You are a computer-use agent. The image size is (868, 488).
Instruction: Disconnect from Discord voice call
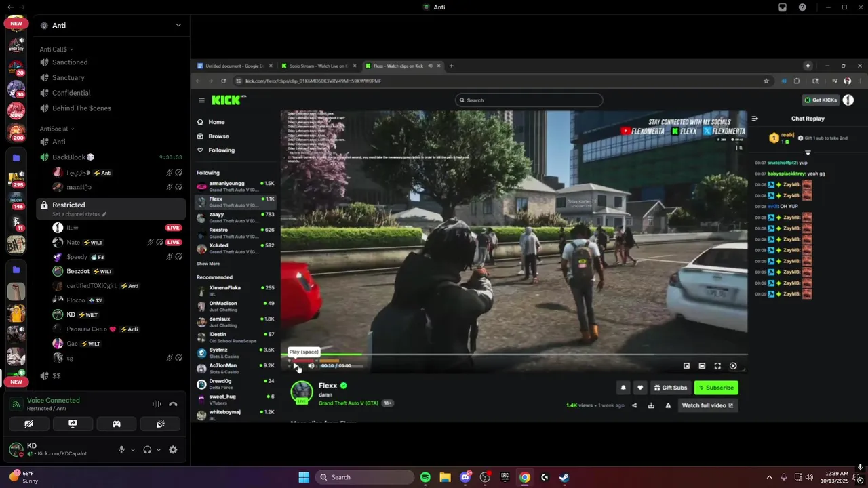[173, 404]
